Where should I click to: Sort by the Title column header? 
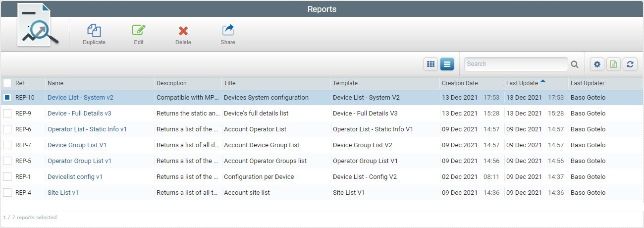[x=229, y=83]
